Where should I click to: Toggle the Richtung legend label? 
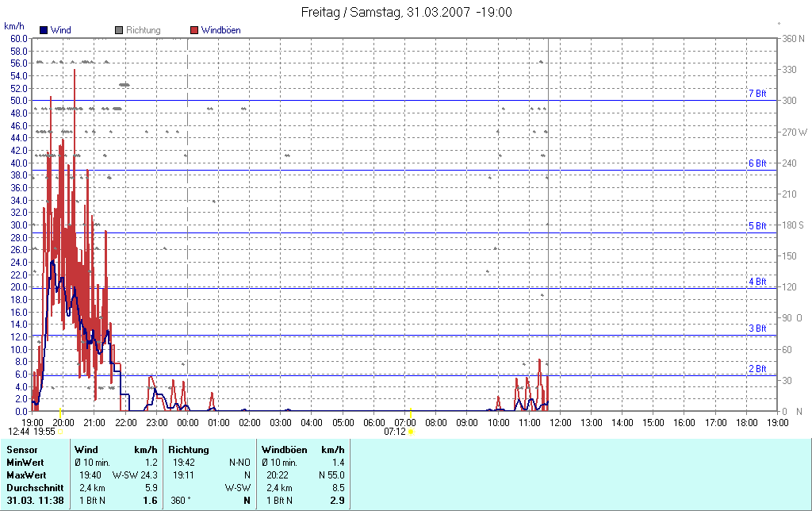(x=144, y=30)
